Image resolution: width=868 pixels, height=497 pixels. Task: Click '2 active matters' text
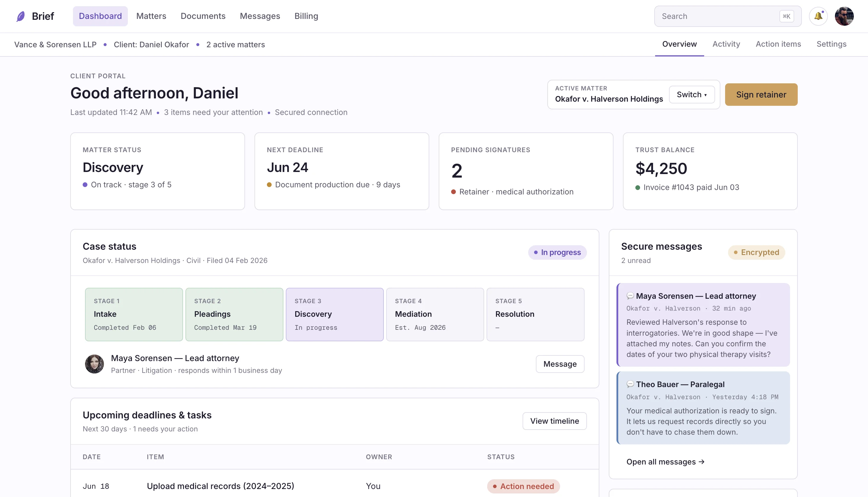click(235, 44)
